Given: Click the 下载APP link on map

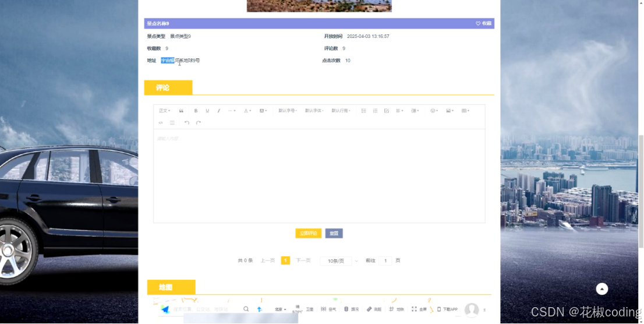Looking at the screenshot, I should point(447,309).
